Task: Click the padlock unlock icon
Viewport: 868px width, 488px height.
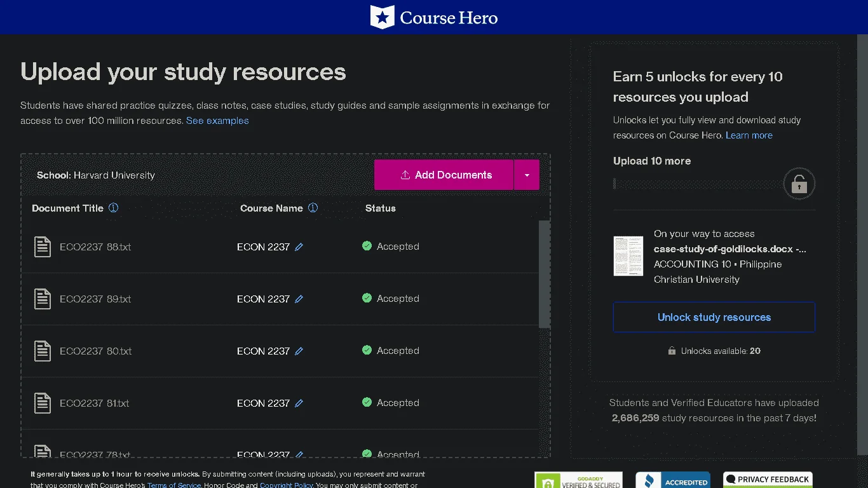Action: point(799,184)
